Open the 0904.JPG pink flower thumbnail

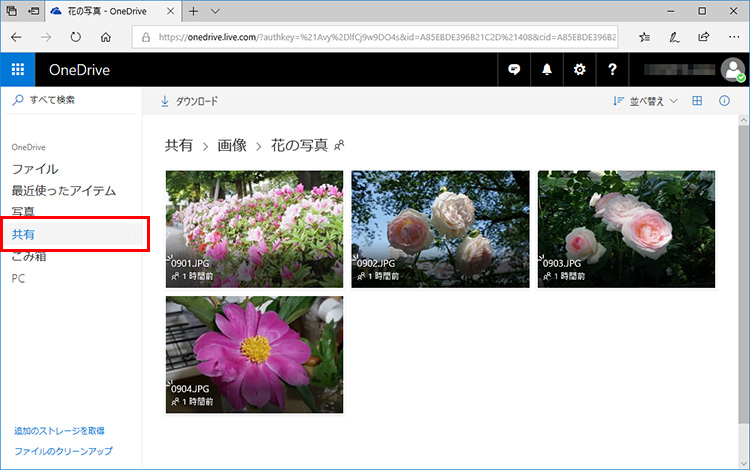[x=254, y=354]
